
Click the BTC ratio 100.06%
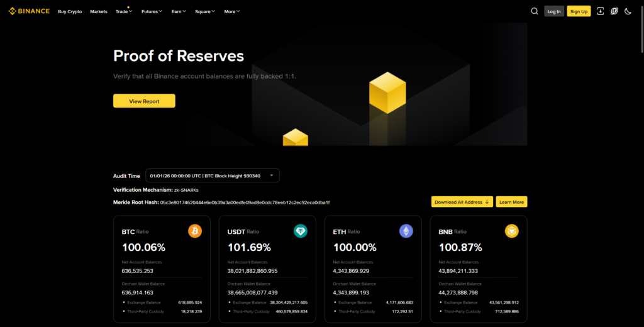click(143, 247)
